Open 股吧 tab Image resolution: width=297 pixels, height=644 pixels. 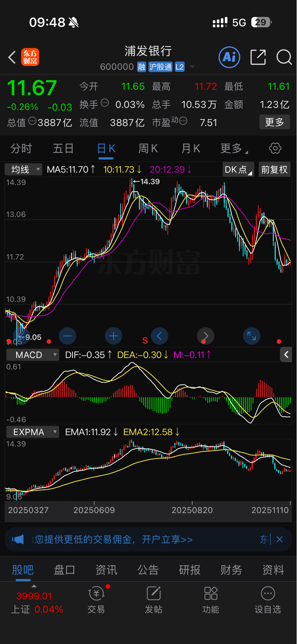coord(23,570)
